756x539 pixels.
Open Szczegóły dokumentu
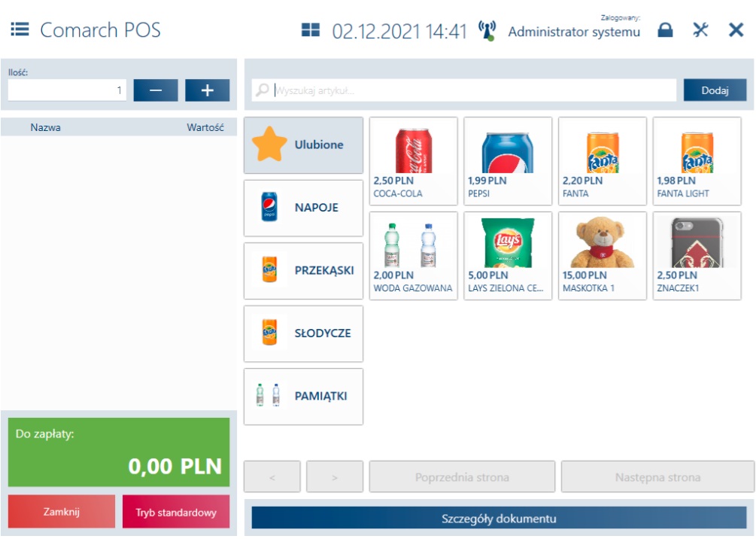[502, 519]
